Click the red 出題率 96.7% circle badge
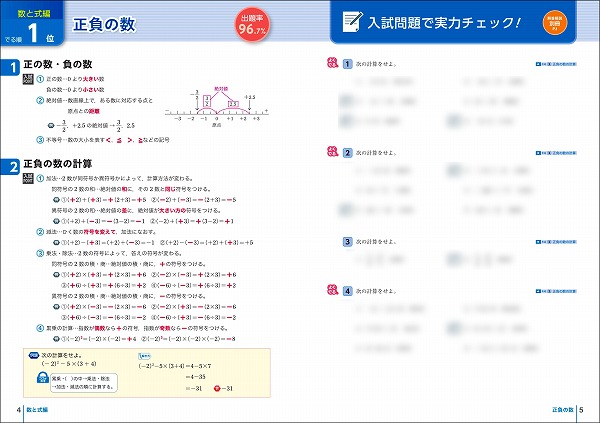The height and width of the screenshot is (423, 600). 252,24
